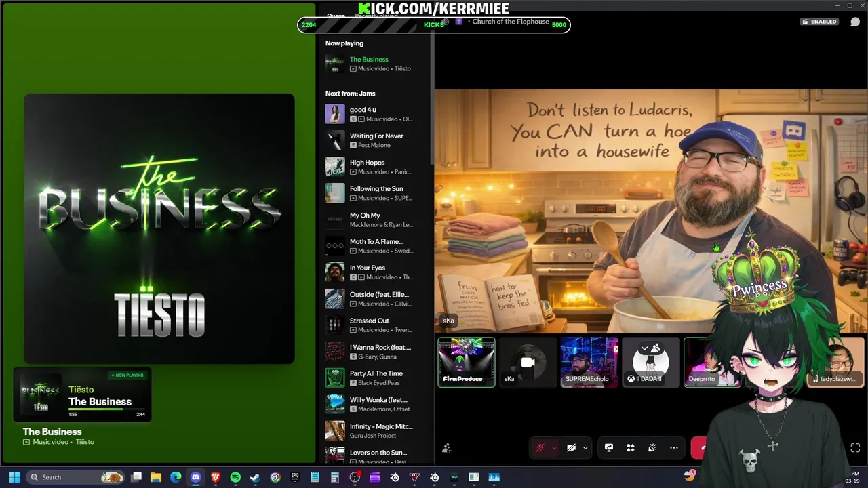
Task: Open Spotify from the taskbar
Action: 235,477
